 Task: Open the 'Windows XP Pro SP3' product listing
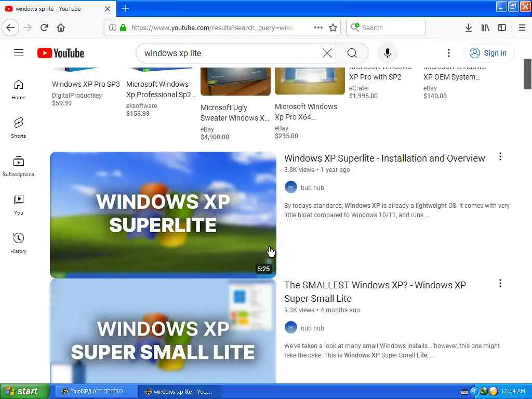click(86, 84)
